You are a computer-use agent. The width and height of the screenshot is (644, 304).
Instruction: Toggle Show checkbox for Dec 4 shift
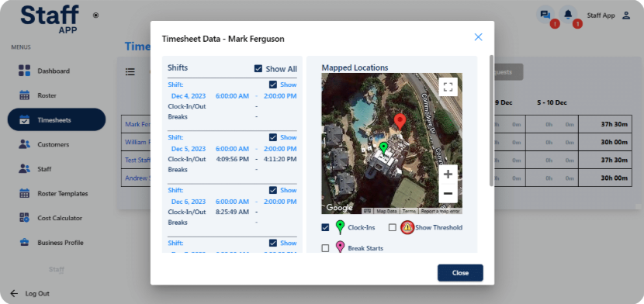pos(273,85)
